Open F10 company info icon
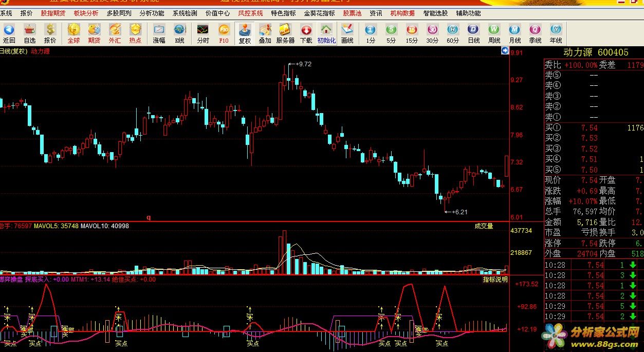The width and height of the screenshot is (644, 352). (x=224, y=33)
